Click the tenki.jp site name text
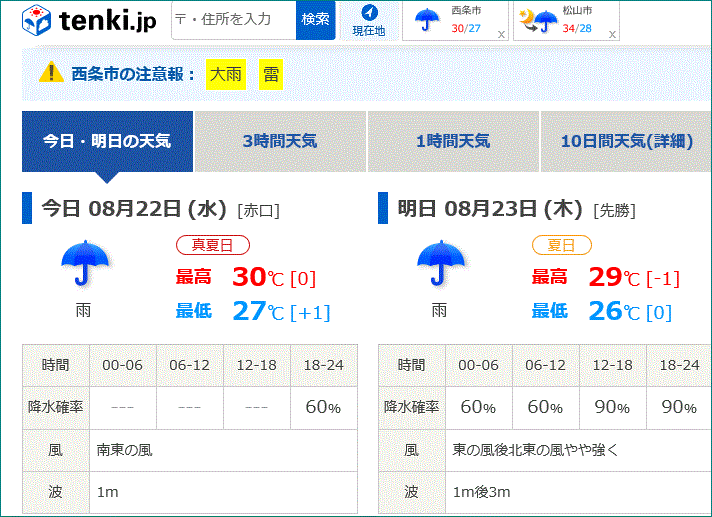Viewport: 712px width, 517px height. click(108, 20)
